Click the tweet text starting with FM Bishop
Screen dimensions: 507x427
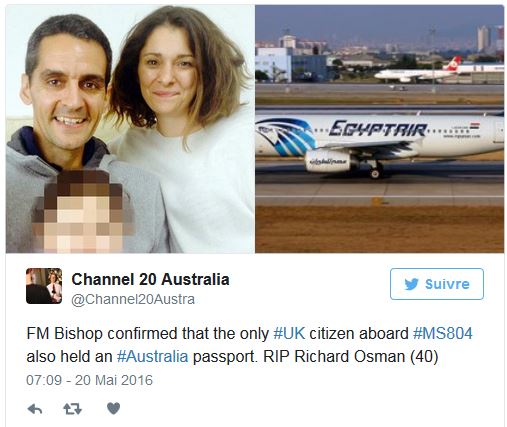coord(249,345)
